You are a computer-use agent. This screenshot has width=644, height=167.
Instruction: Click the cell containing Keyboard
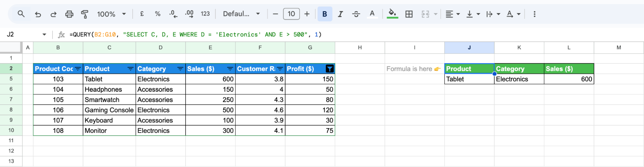[x=109, y=120]
